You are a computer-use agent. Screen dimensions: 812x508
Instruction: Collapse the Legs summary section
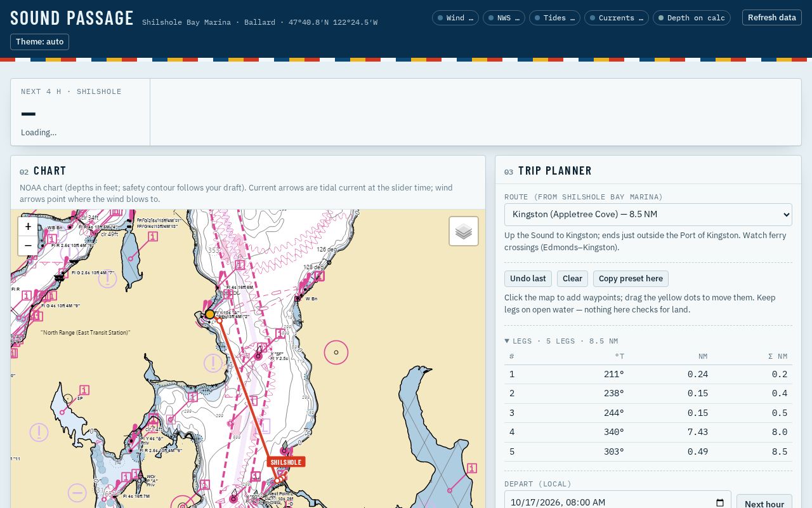click(561, 341)
